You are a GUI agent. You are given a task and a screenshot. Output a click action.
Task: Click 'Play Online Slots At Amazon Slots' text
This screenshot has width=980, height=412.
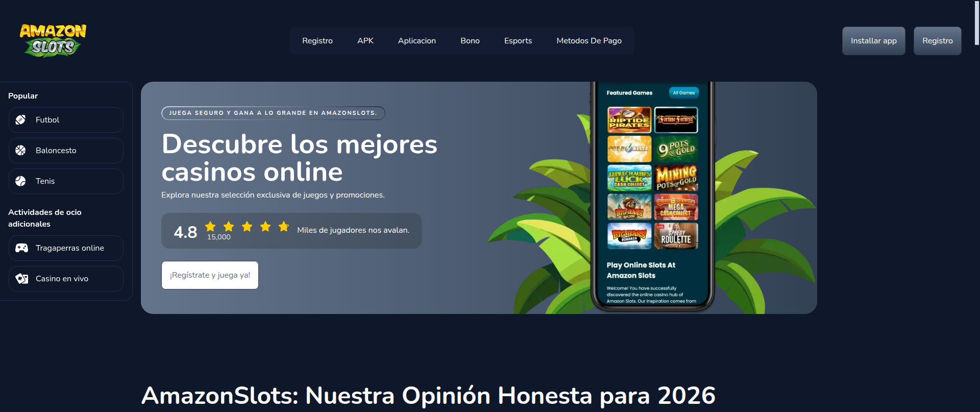click(641, 270)
